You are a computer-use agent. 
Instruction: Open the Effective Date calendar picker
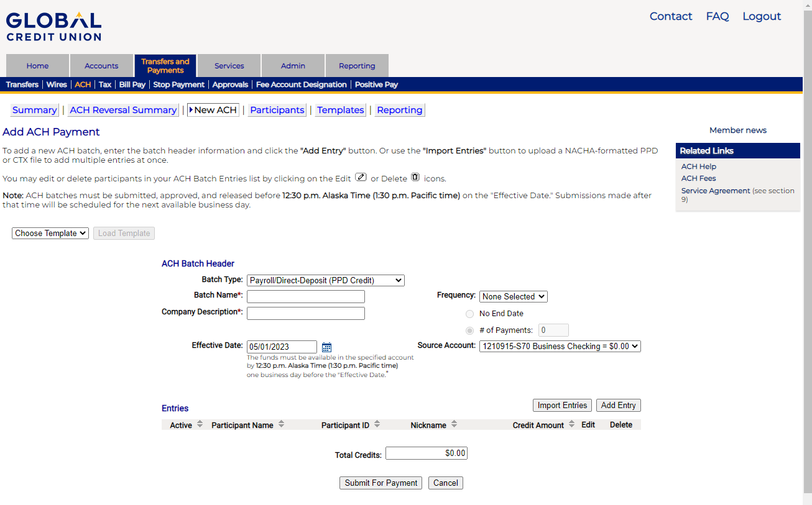coord(326,347)
